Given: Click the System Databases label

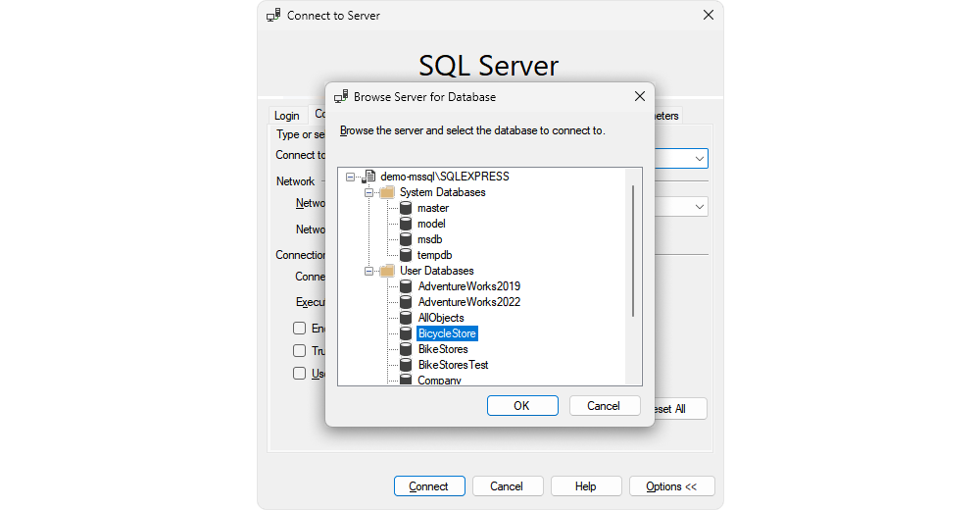Looking at the screenshot, I should (x=443, y=192).
